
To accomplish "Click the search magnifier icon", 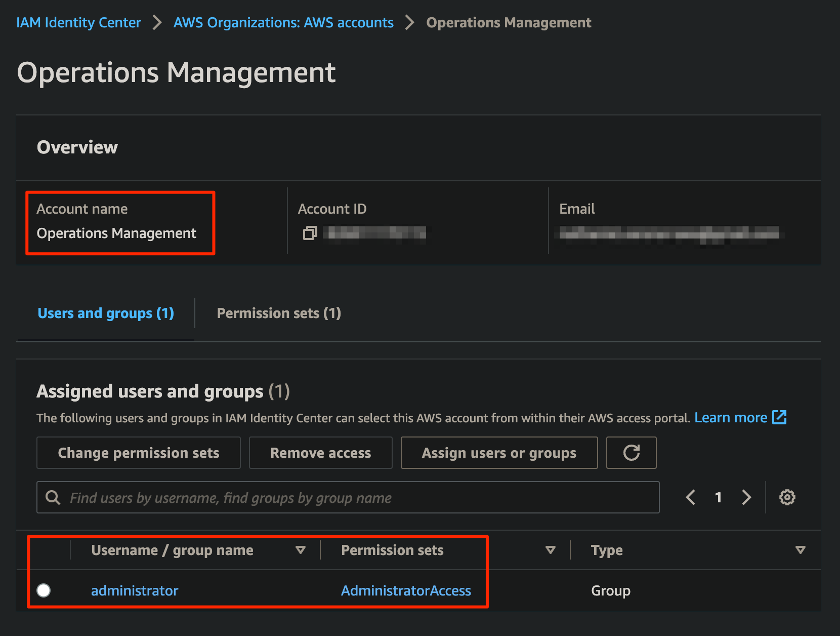I will (x=53, y=498).
